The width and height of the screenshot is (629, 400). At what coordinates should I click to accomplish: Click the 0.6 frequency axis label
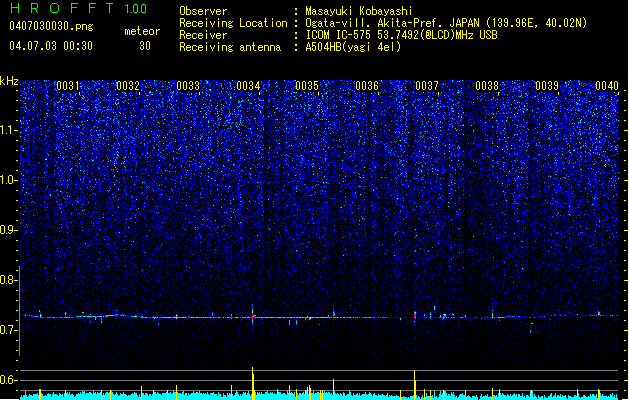[8, 380]
